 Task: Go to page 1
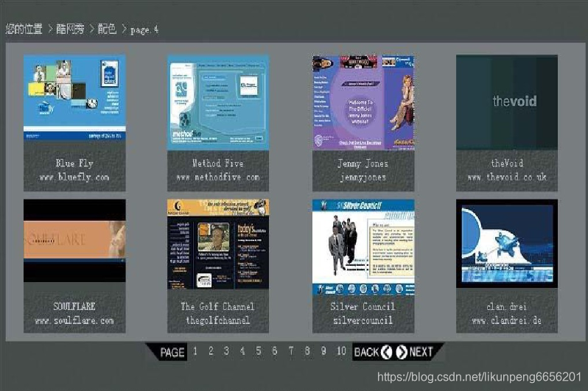click(195, 351)
